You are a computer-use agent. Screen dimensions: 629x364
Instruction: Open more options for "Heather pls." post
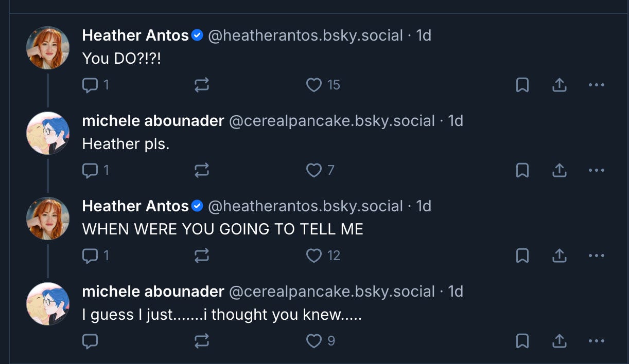pyautogui.click(x=596, y=170)
